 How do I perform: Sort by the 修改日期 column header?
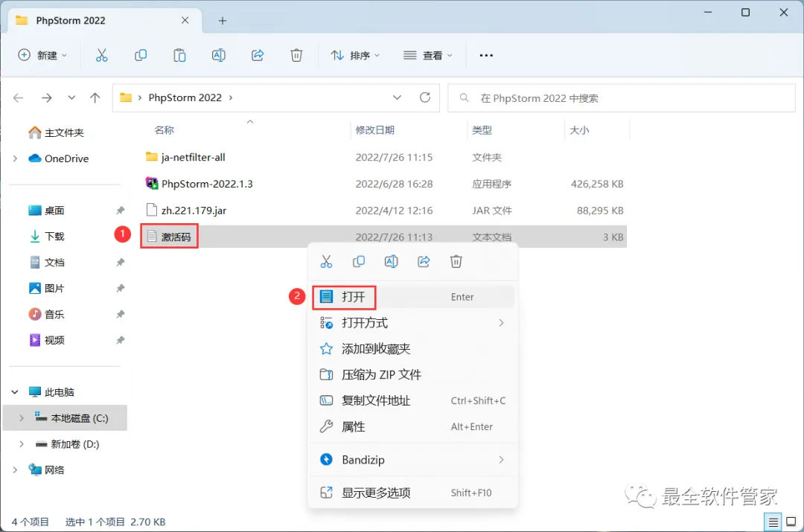pos(374,130)
